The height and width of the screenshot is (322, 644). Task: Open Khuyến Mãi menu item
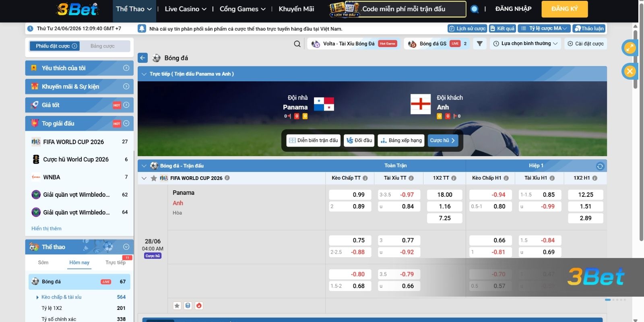(296, 9)
